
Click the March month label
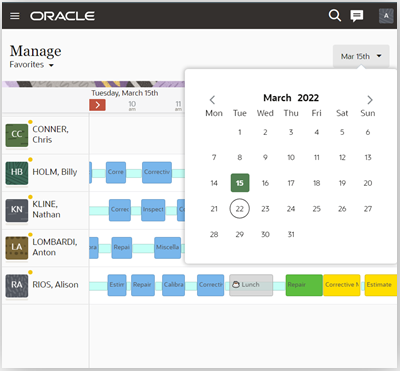point(277,98)
